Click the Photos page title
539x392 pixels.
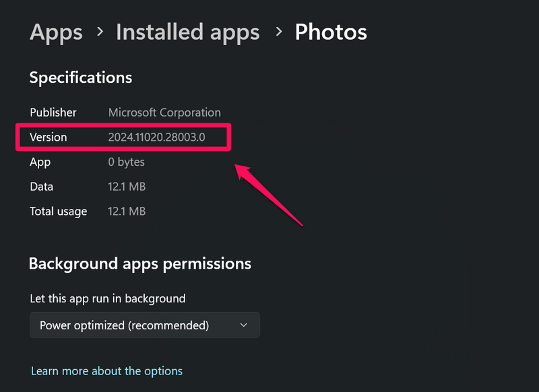pyautogui.click(x=331, y=32)
